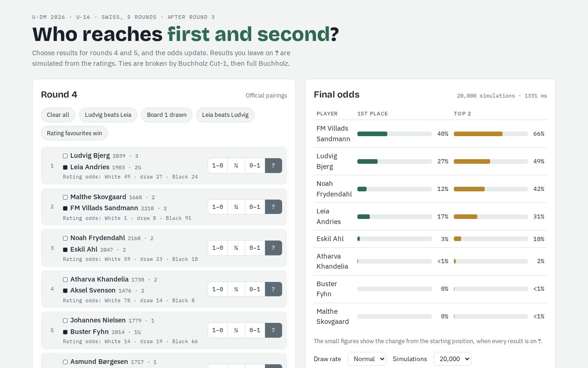Click white piece icon beside Ludvig Bjerg

(65, 156)
